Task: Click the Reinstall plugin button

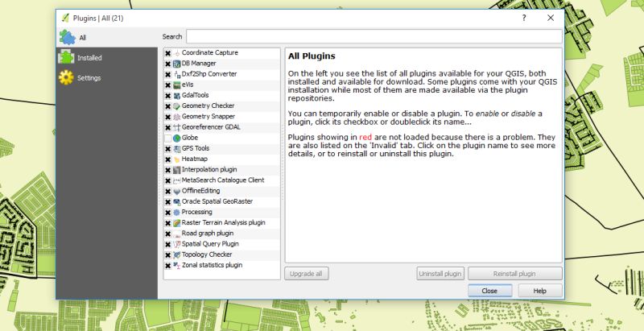Action: pos(514,274)
